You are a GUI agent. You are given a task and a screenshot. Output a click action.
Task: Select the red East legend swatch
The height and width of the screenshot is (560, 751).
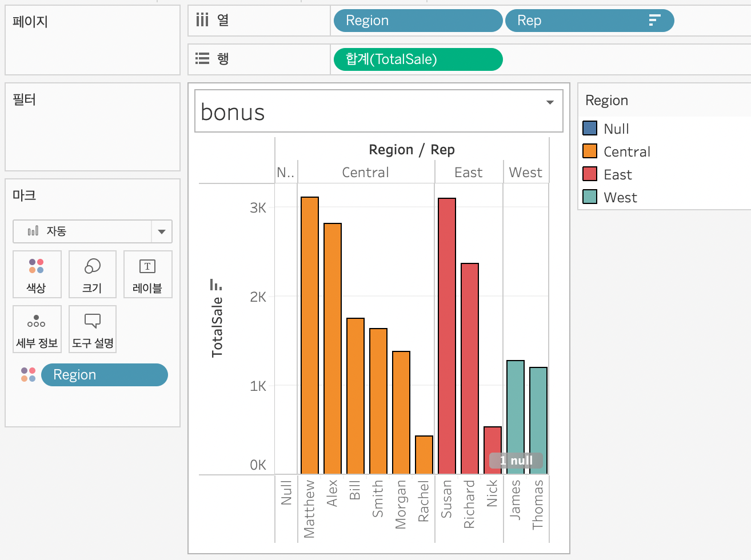pyautogui.click(x=590, y=174)
